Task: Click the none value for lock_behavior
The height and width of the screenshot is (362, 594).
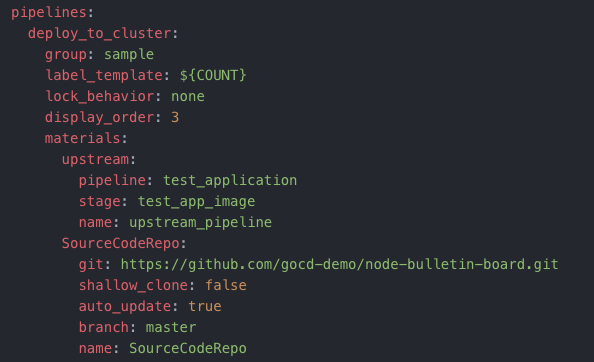Action: tap(188, 97)
